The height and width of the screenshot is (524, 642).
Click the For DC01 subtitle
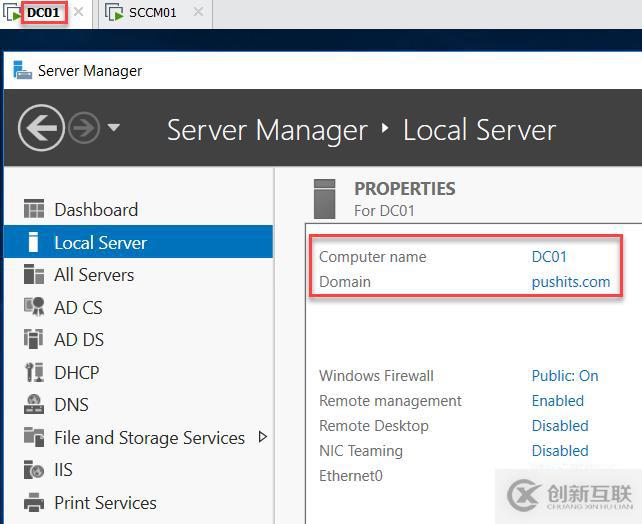click(x=384, y=210)
